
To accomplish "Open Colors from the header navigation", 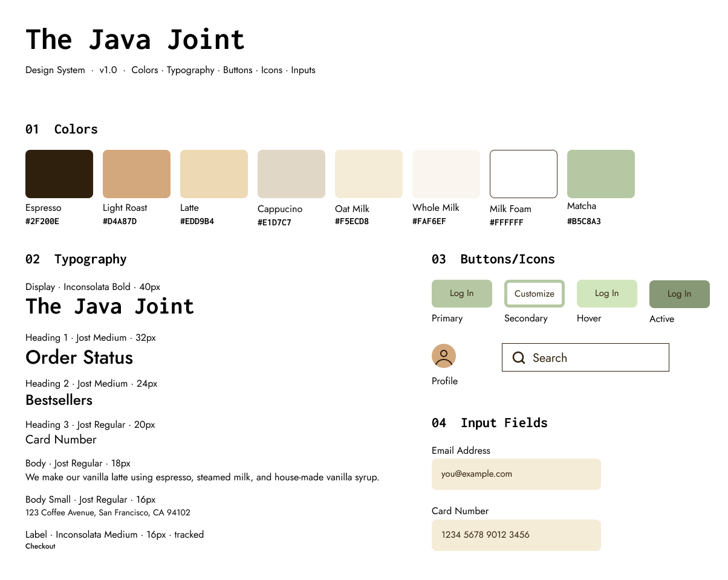I will (x=145, y=70).
